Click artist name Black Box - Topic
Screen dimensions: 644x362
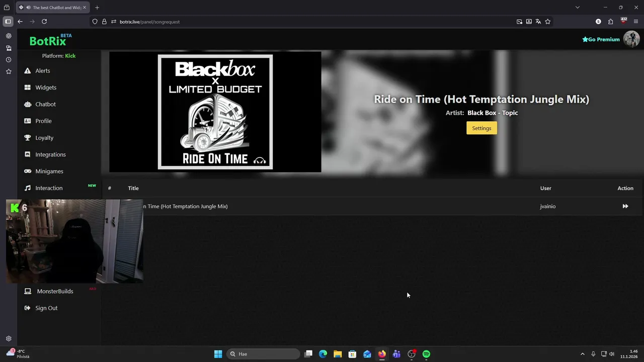(493, 113)
